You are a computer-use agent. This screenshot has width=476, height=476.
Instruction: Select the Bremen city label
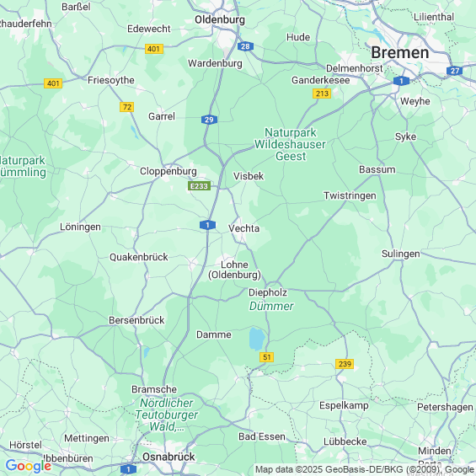tap(400, 53)
